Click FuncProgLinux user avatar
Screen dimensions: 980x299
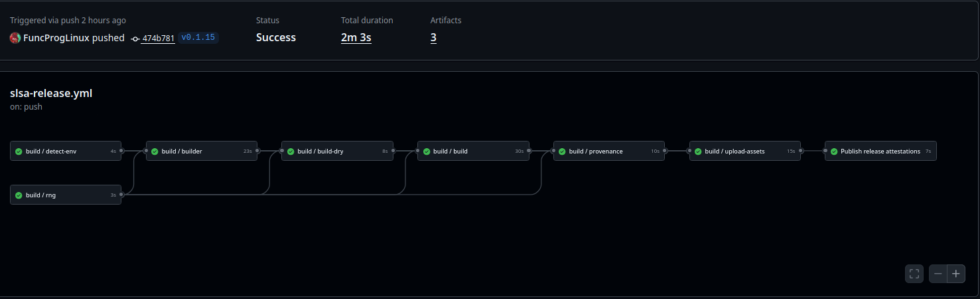15,38
